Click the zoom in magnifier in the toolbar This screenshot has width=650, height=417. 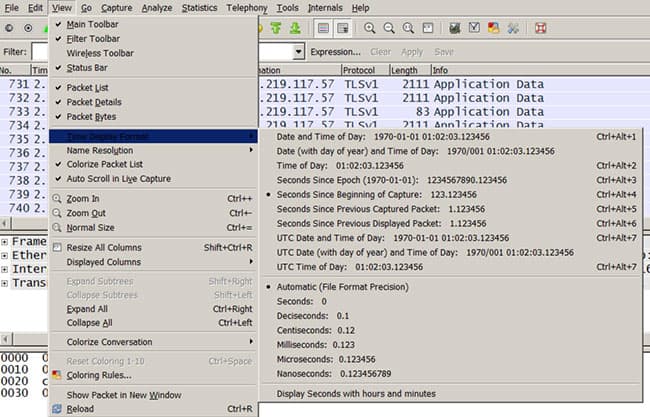pos(369,28)
